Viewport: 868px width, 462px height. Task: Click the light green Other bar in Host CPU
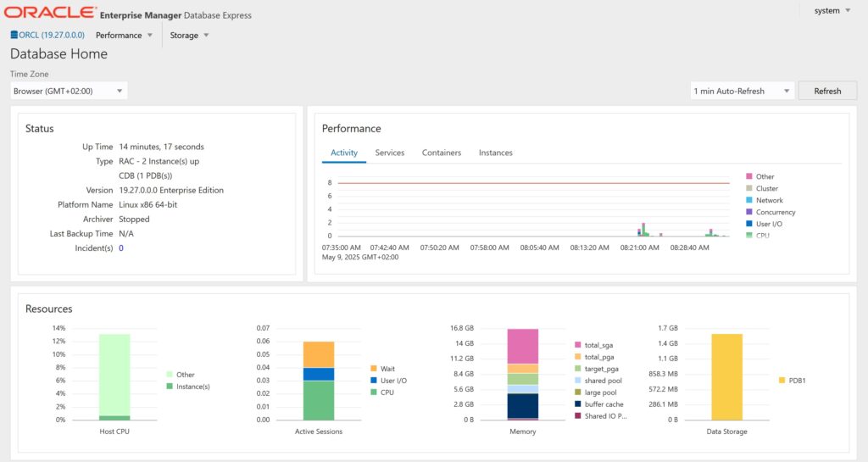114,375
